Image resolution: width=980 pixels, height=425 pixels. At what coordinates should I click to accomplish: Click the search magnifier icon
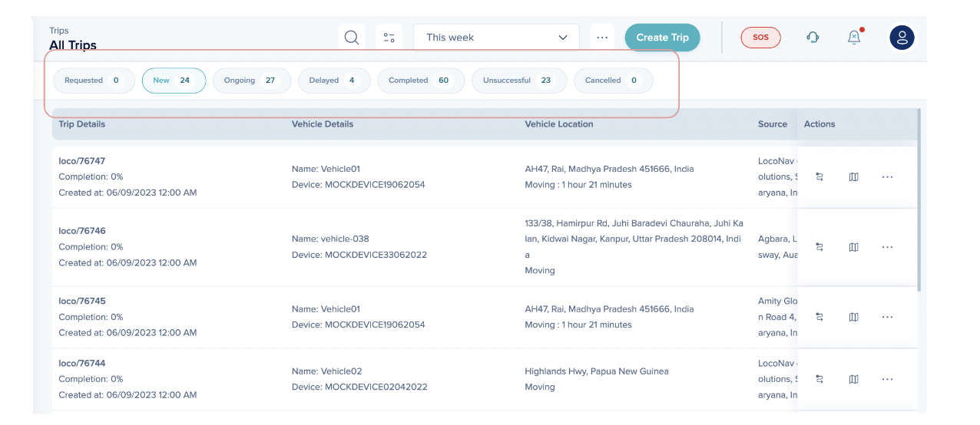(x=352, y=38)
